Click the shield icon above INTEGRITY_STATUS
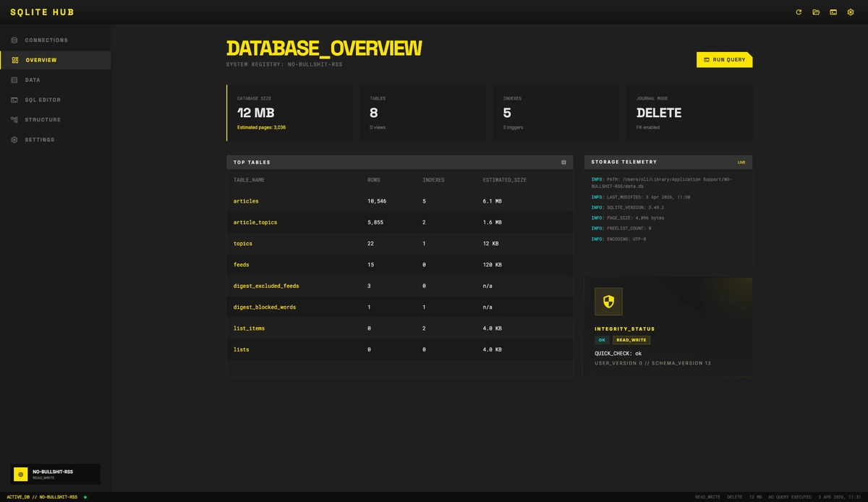 [608, 301]
